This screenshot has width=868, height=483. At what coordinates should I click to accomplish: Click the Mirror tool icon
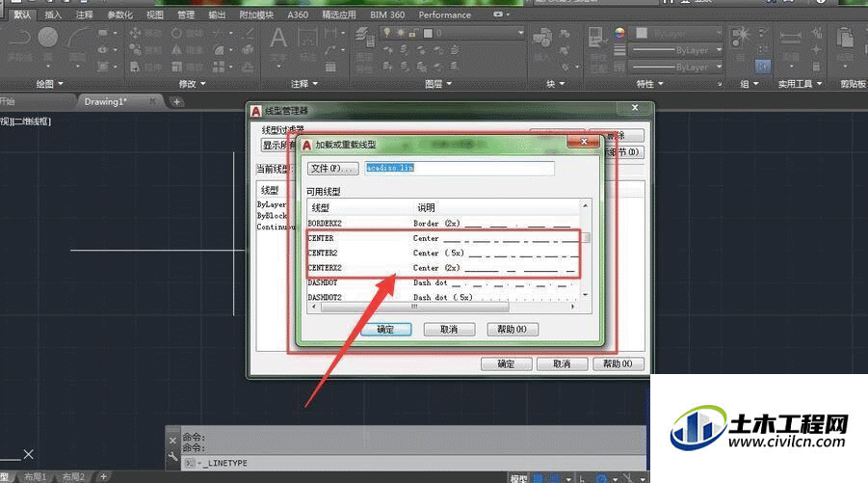click(x=176, y=50)
